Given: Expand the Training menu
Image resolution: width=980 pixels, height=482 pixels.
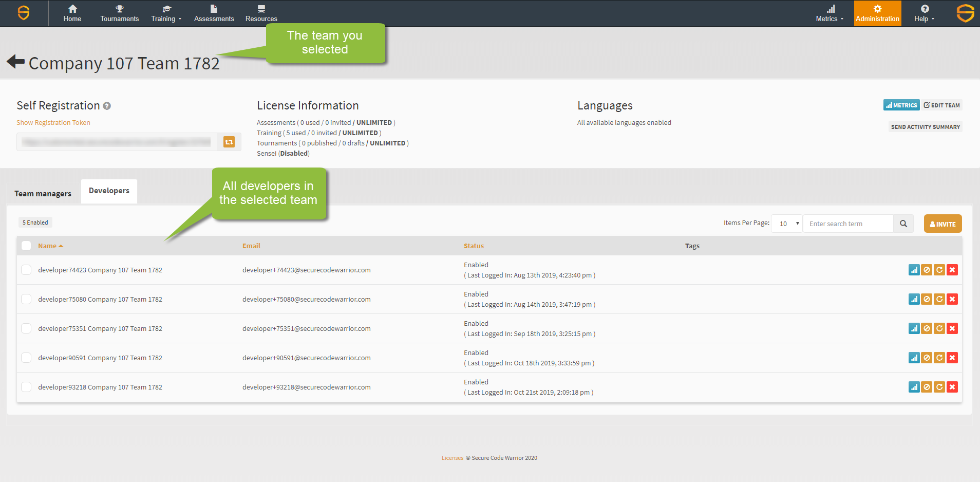Looking at the screenshot, I should click(x=166, y=13).
